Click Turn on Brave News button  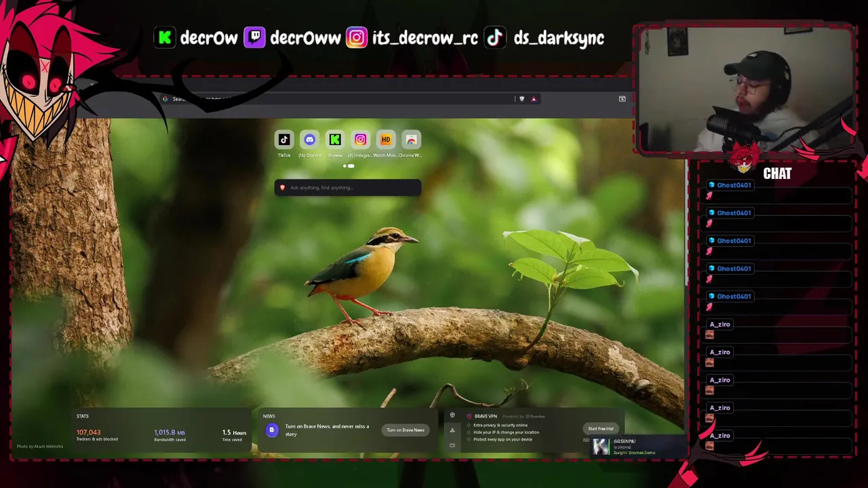(x=406, y=430)
